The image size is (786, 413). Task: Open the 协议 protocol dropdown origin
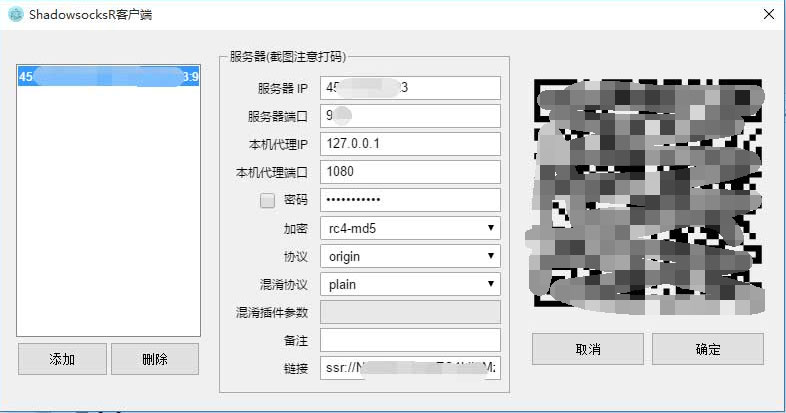(410, 257)
